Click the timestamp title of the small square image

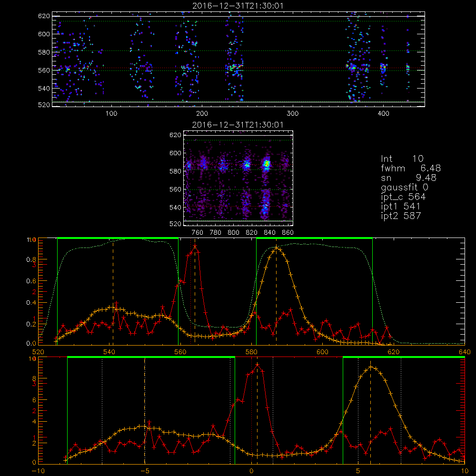click(238, 125)
